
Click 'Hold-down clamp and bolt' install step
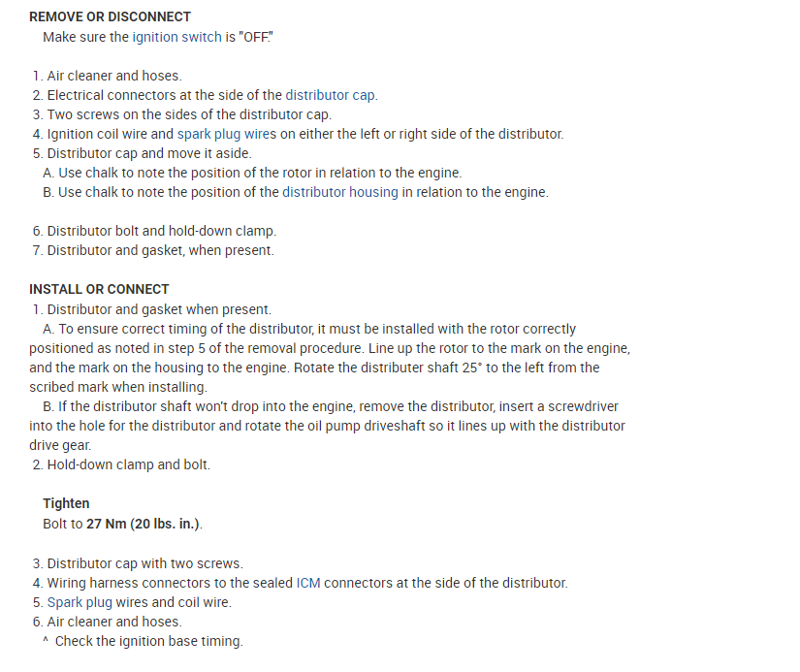point(128,464)
